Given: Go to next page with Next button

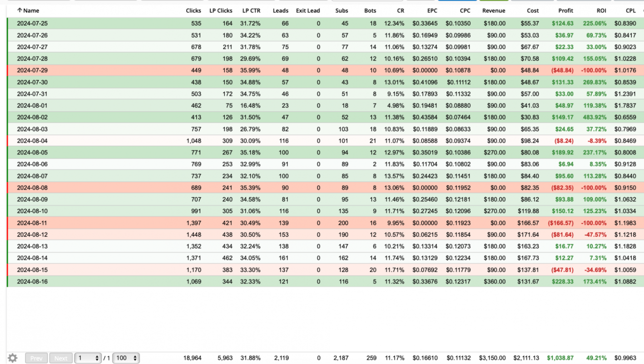Looking at the screenshot, I should pos(61,358).
